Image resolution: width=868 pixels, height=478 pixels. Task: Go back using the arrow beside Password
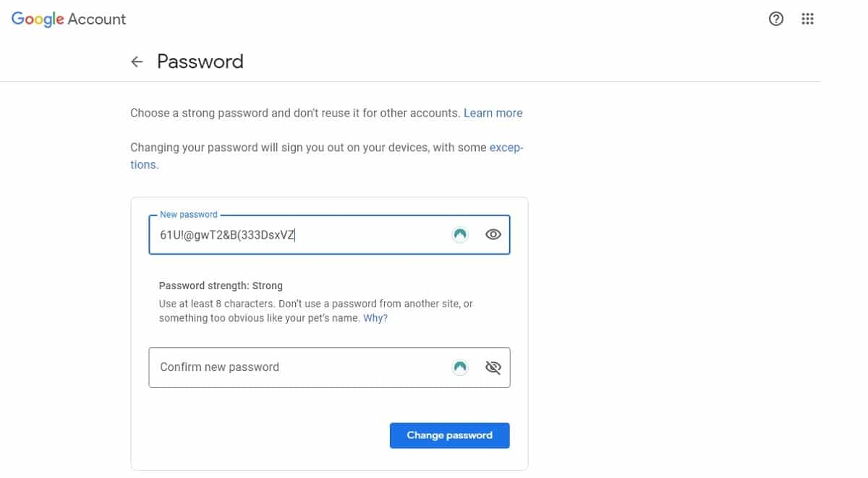tap(137, 62)
